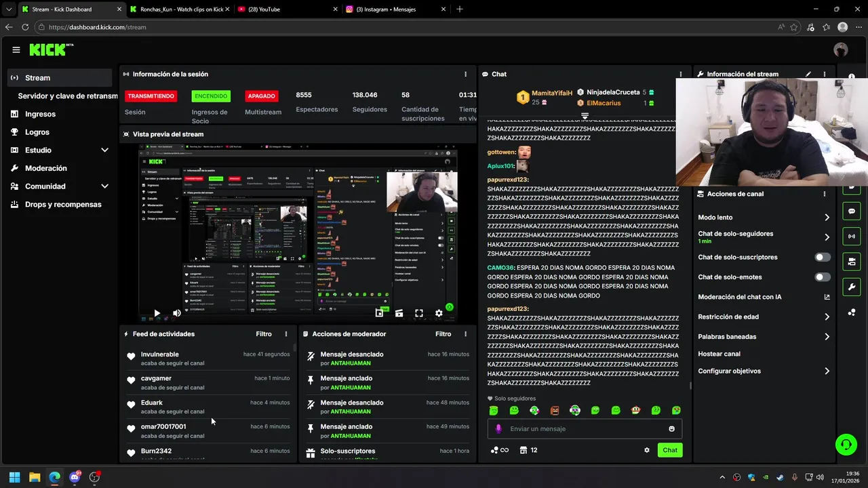Open Feed de actividades three-dot menu
Viewport: 868px width, 488px height.
point(286,334)
